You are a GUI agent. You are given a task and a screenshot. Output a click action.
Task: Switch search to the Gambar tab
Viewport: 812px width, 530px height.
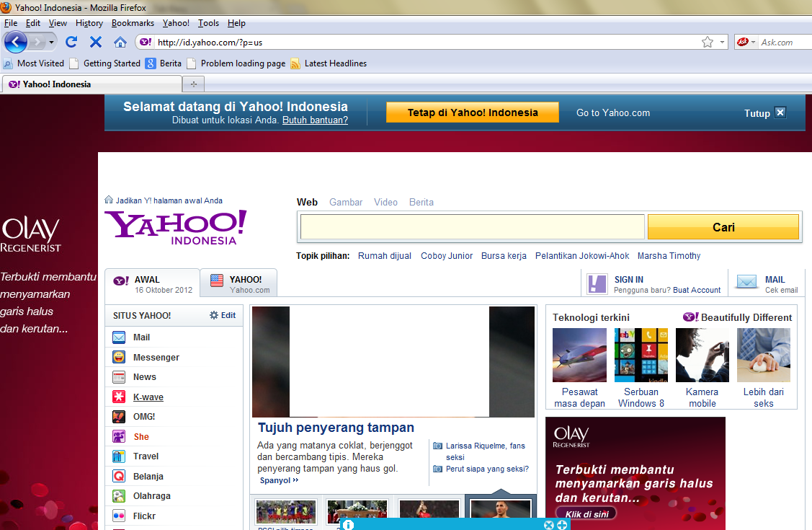coord(346,202)
